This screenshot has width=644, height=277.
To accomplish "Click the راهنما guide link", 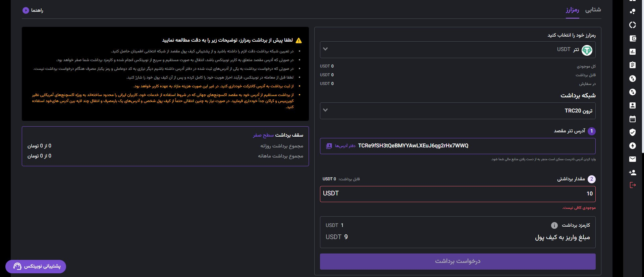I will coord(37,10).
